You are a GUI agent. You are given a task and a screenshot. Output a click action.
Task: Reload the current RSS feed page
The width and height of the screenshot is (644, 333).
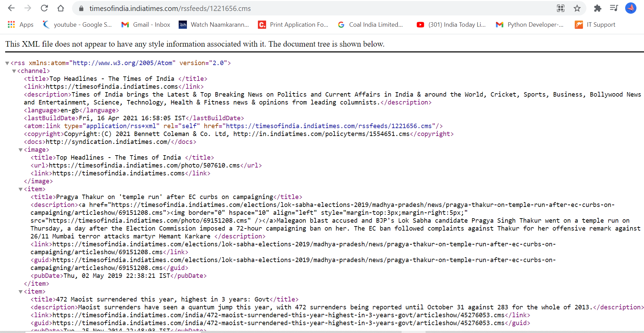44,8
